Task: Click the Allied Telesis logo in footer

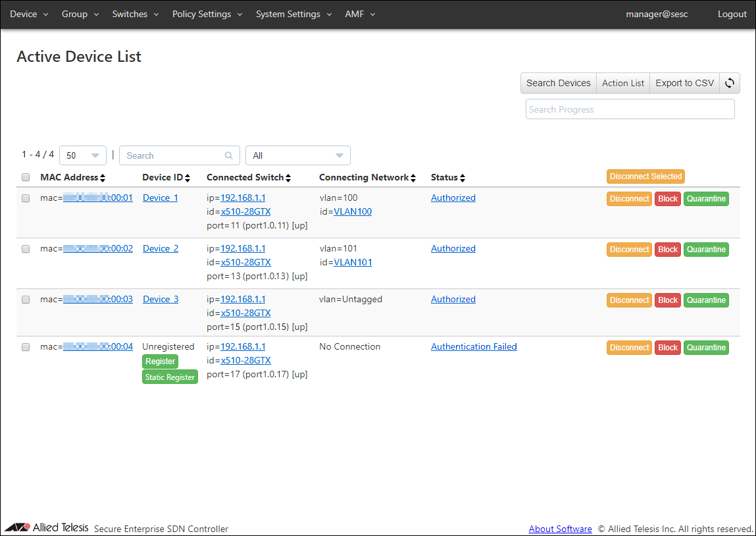Action: click(46, 528)
